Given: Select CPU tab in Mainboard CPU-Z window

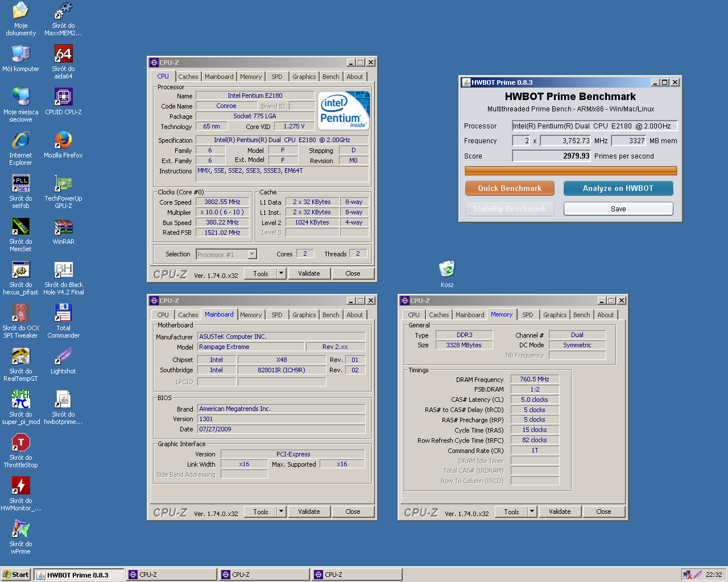Looking at the screenshot, I should (163, 315).
